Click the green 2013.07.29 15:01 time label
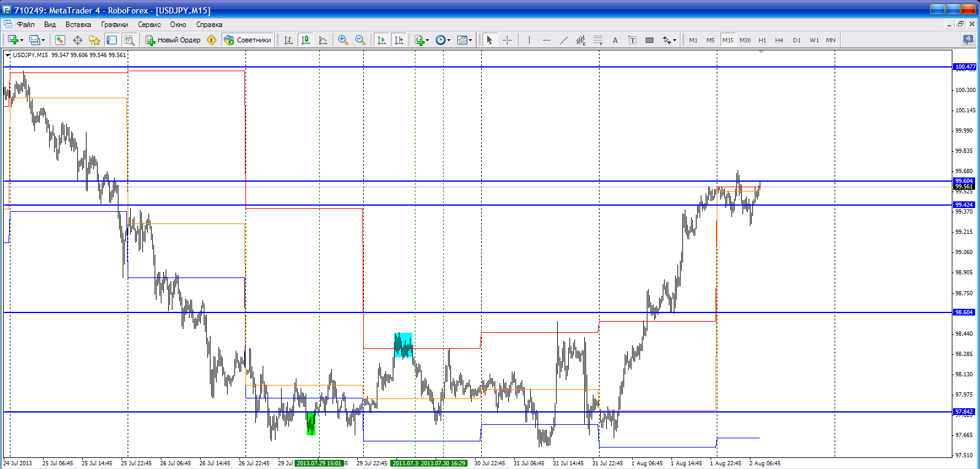The image size is (980, 469). click(x=318, y=463)
